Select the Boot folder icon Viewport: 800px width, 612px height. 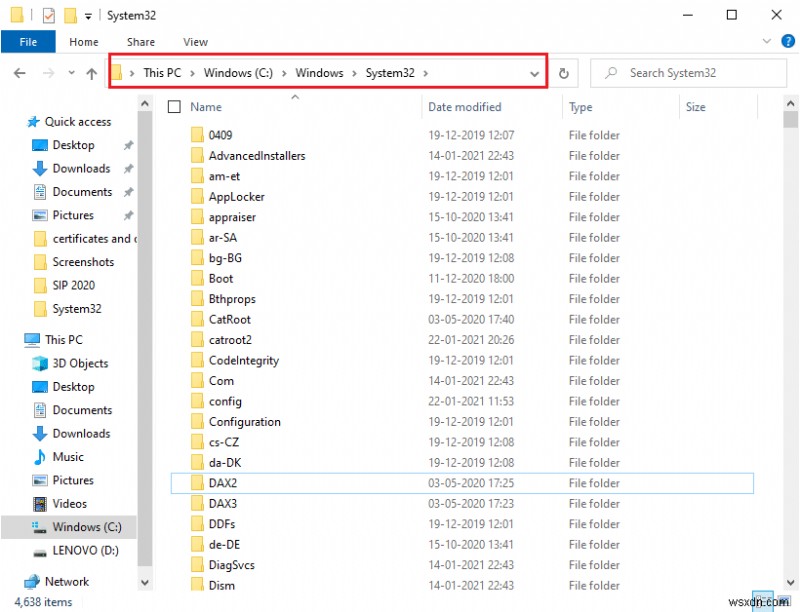click(197, 278)
